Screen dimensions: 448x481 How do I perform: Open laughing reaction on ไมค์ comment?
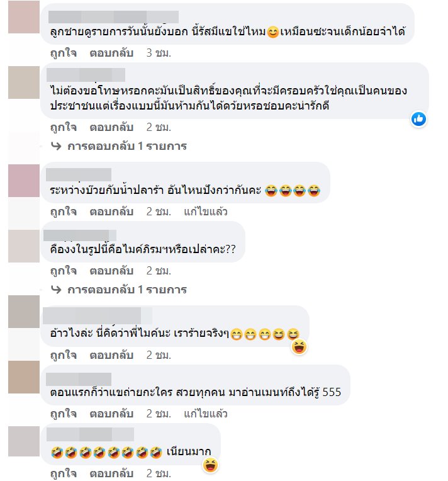click(x=299, y=348)
